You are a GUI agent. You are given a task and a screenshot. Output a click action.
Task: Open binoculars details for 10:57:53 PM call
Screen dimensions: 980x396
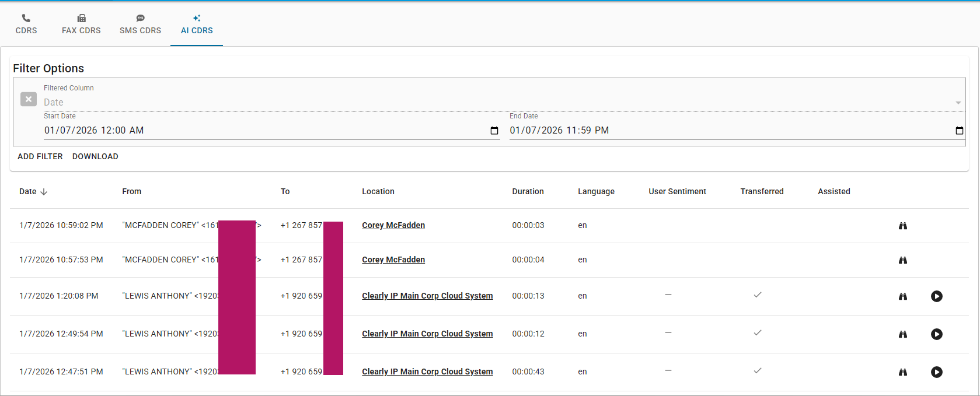902,260
